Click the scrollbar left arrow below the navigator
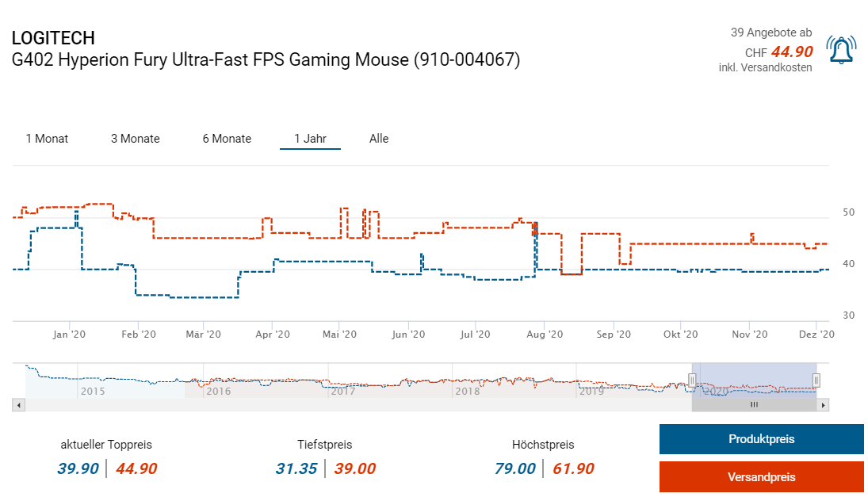This screenshot has height=497, width=868. [x=19, y=405]
